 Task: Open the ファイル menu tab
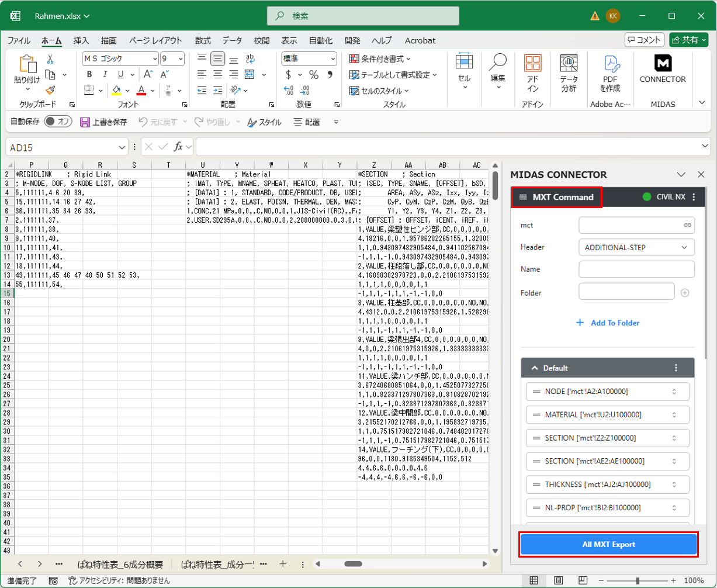[19, 40]
